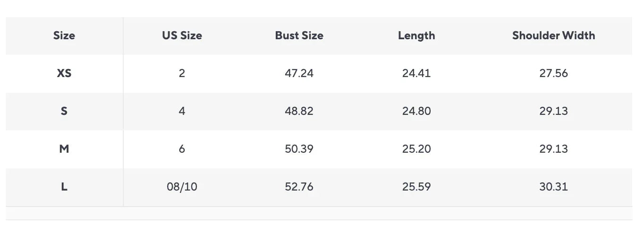This screenshot has width=644, height=226.
Task: Select the US size 08/10 cell
Action: (x=182, y=187)
